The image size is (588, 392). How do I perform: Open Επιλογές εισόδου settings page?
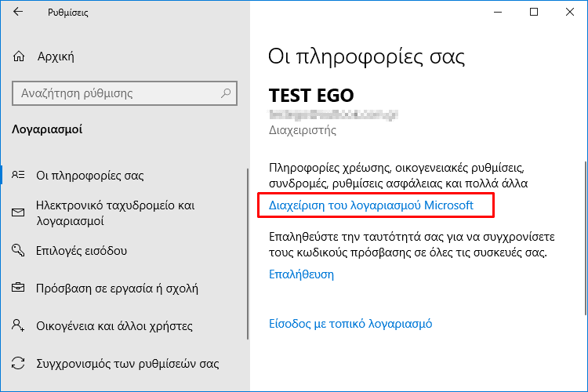(x=82, y=251)
